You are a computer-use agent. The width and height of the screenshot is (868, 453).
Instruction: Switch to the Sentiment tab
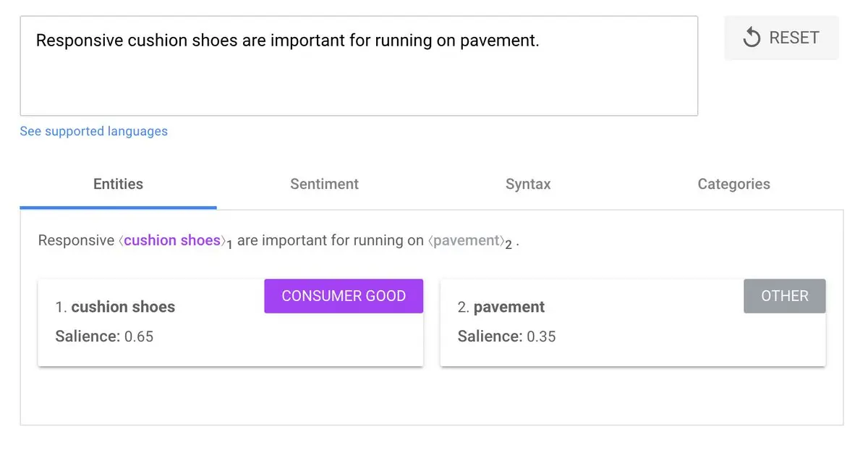(x=324, y=185)
